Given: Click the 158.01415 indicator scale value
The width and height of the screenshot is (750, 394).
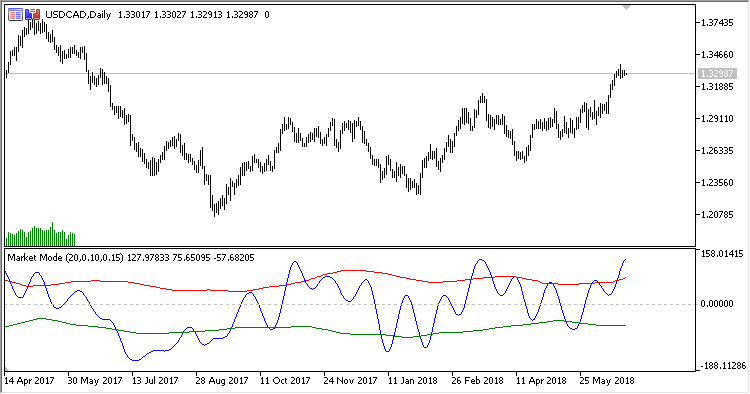Looking at the screenshot, I should [x=722, y=254].
